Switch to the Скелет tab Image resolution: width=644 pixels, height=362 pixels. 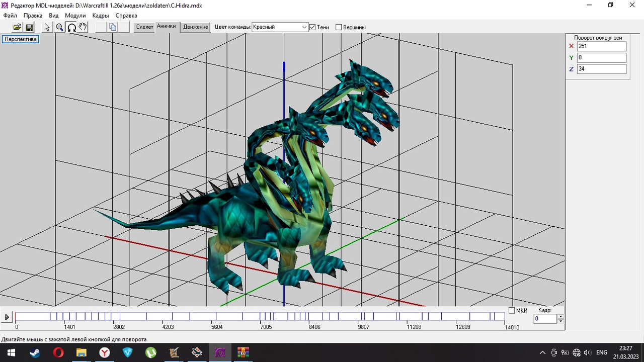(144, 27)
